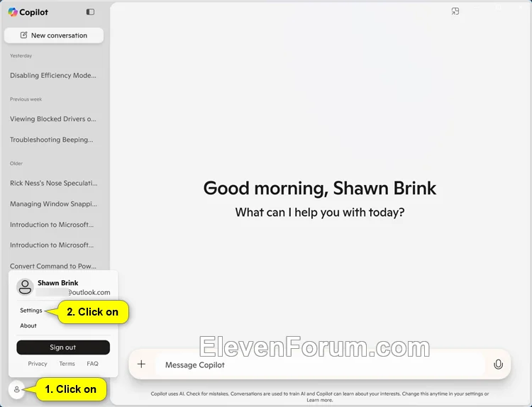The height and width of the screenshot is (407, 532).
Task: Collapse the sidebar with the panel toggle icon
Action: tap(90, 12)
